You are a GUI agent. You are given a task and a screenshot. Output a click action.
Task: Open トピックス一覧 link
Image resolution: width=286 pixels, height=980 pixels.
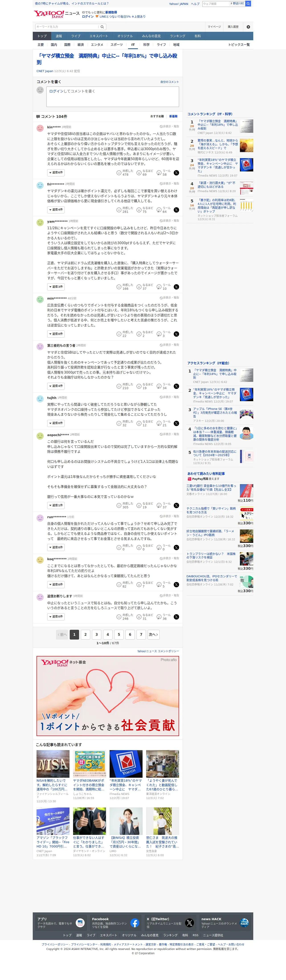[239, 45]
